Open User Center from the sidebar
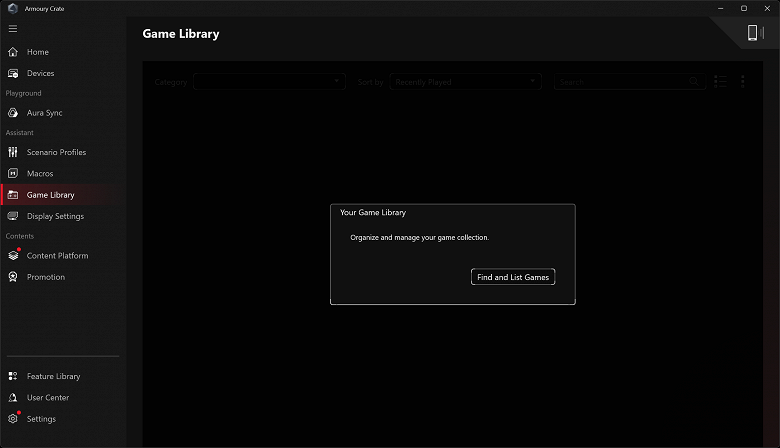The height and width of the screenshot is (448, 780). tap(48, 398)
